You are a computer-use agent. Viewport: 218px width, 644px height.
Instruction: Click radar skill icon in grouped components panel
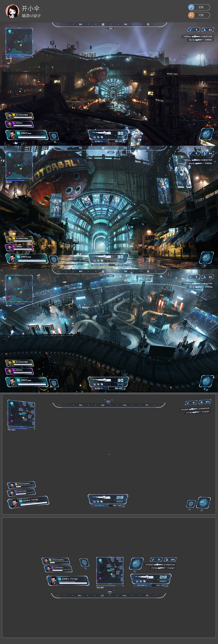point(136,564)
